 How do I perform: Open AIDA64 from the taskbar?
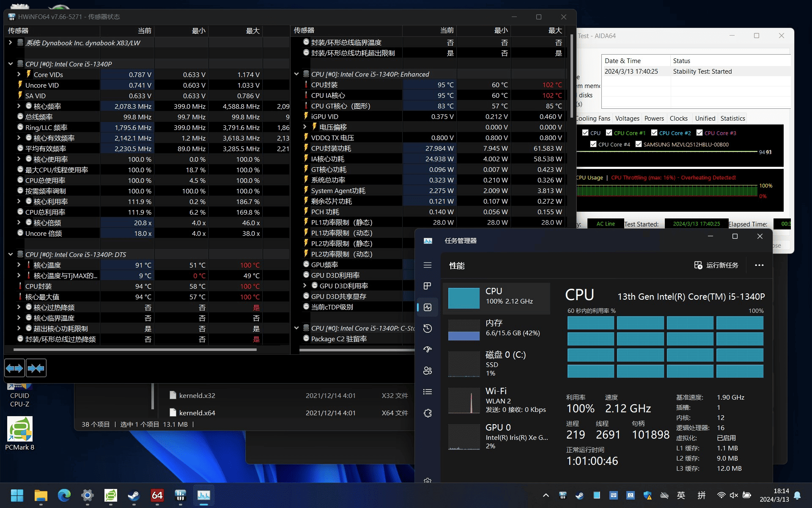pos(157,495)
